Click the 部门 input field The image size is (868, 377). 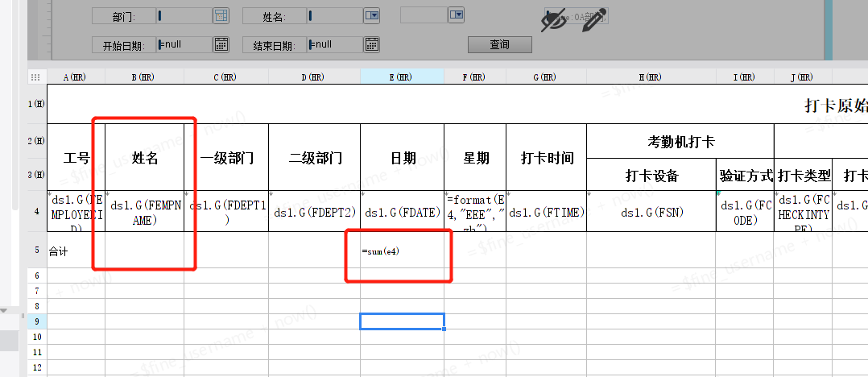click(x=184, y=16)
